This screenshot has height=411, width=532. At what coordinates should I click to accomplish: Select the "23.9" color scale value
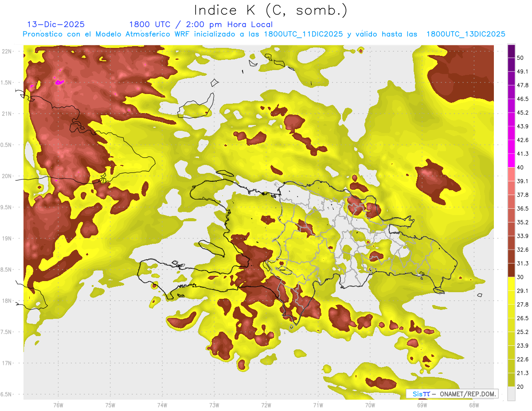523,346
